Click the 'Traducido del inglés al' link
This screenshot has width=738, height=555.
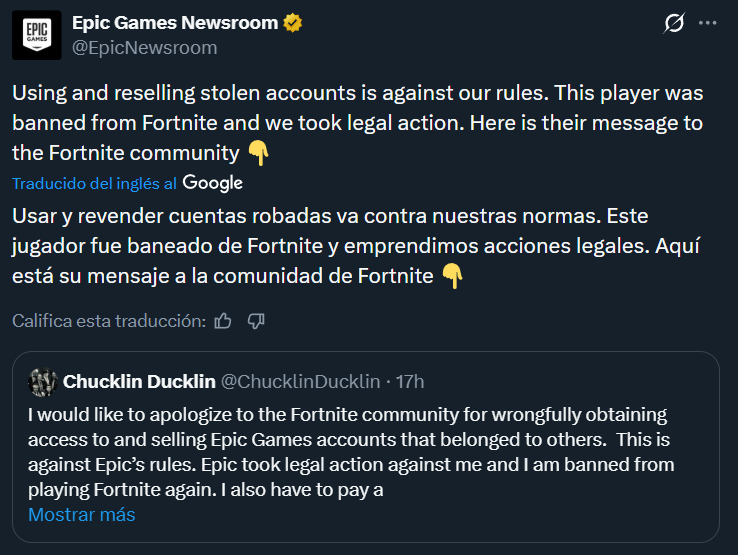(x=95, y=184)
